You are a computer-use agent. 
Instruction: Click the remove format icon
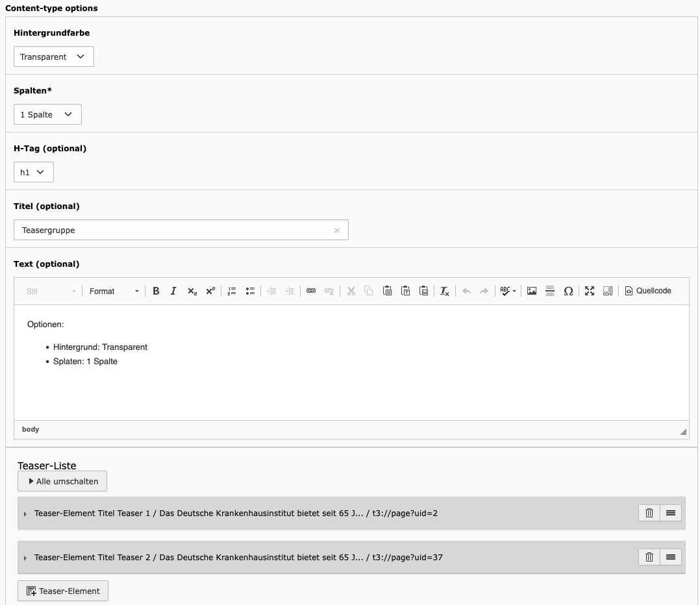tap(445, 291)
